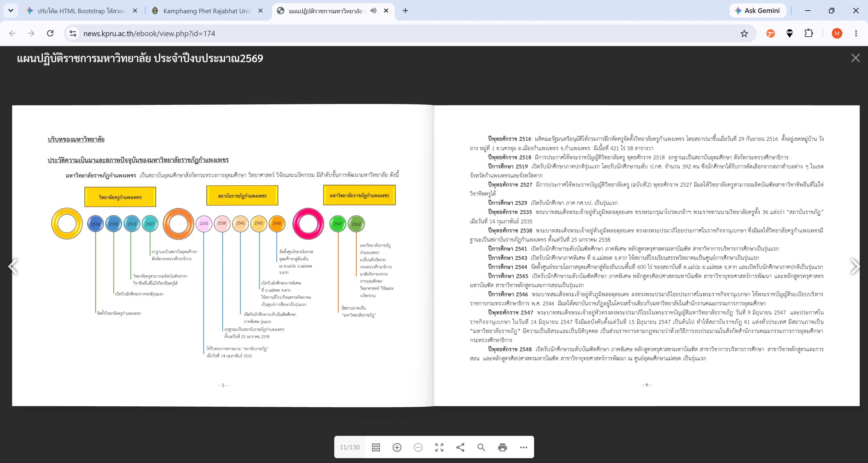
Task: Go forward in browser history
Action: [x=31, y=33]
